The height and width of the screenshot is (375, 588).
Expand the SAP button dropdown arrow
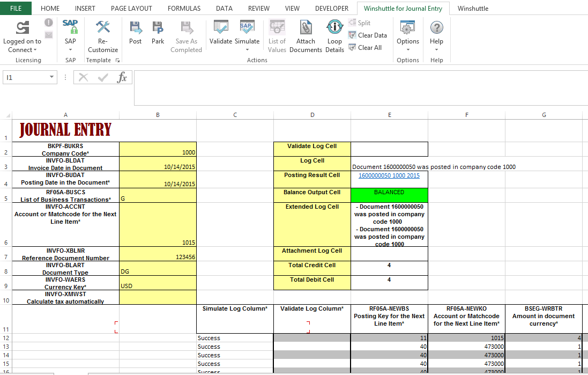point(70,49)
